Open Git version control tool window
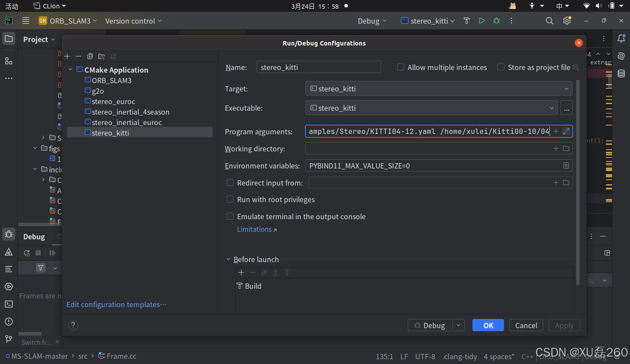Image resolution: width=630 pixels, height=364 pixels. (x=9, y=339)
